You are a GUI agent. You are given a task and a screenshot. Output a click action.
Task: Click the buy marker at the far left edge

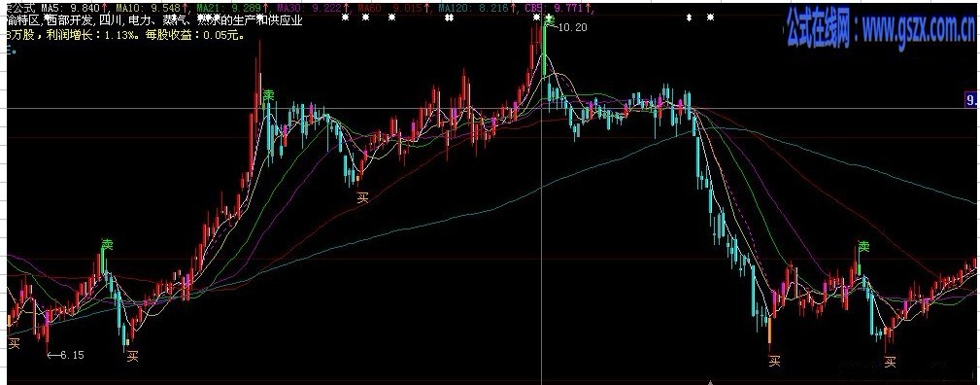tap(14, 342)
